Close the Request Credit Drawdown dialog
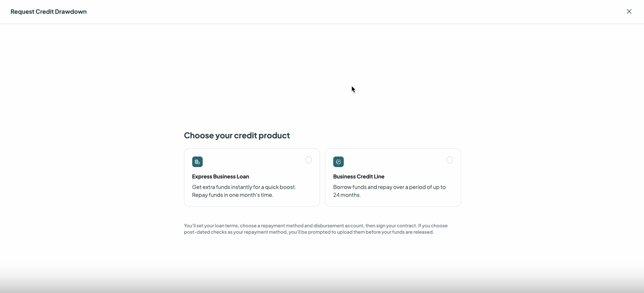644x293 pixels. [629, 12]
